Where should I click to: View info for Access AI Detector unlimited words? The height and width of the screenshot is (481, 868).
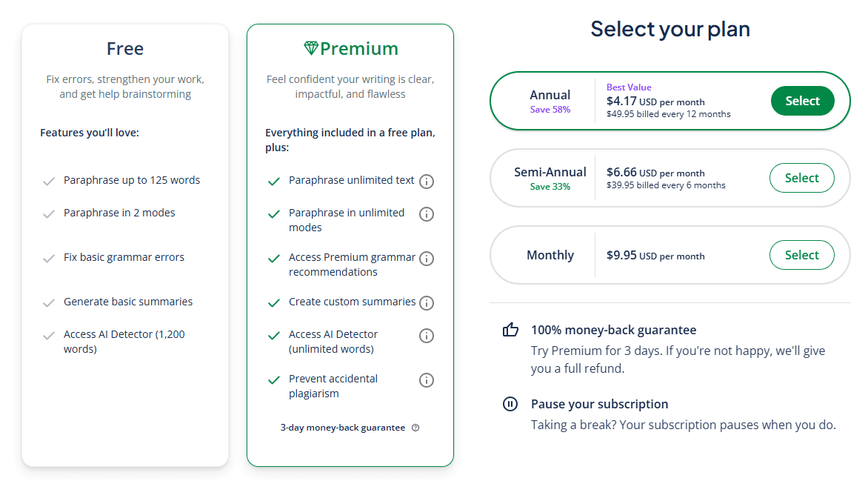tap(427, 336)
